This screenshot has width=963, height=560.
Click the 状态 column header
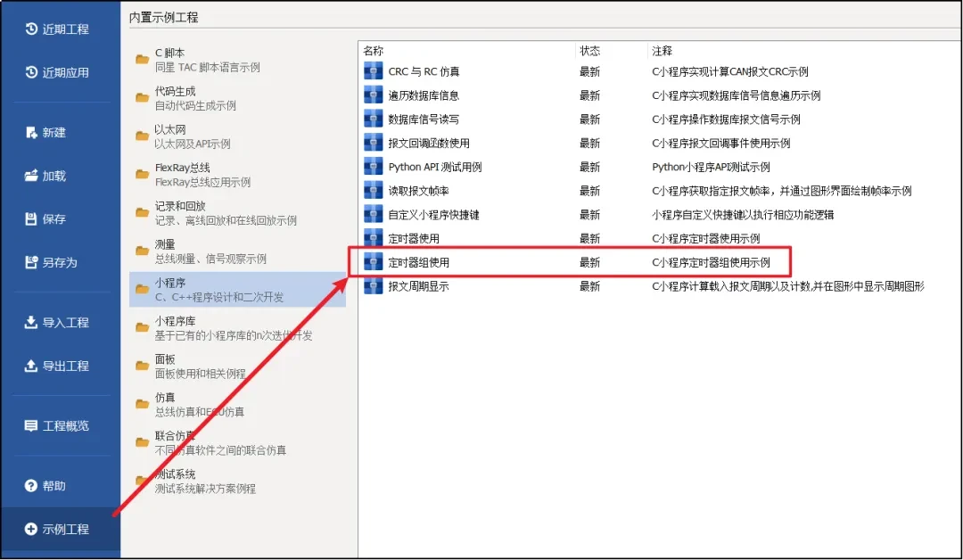click(x=590, y=50)
